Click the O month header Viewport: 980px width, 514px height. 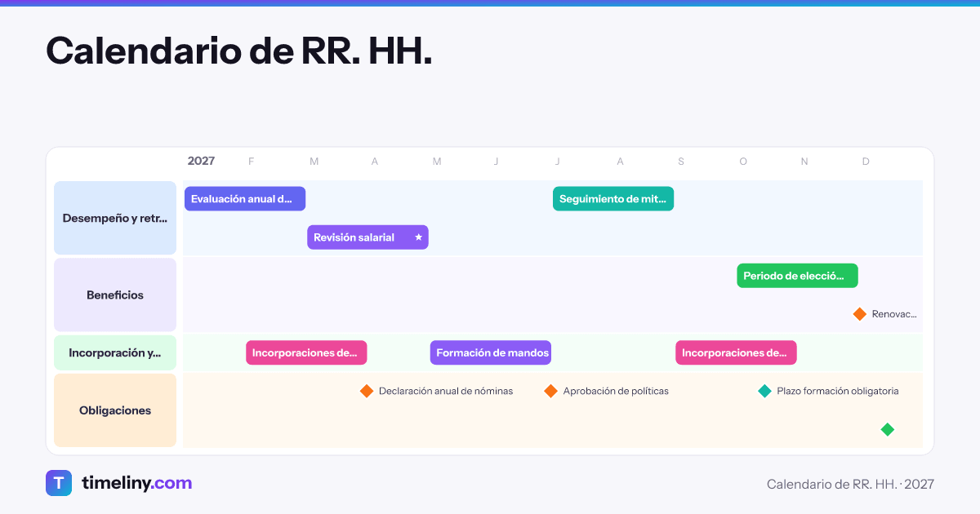[743, 162]
